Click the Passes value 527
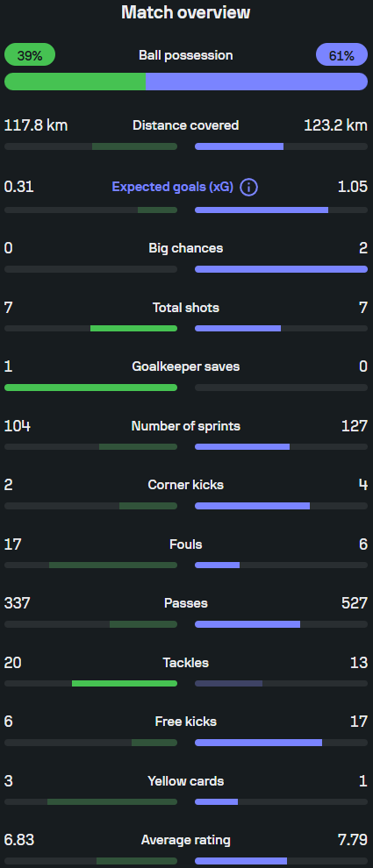 pyautogui.click(x=355, y=603)
